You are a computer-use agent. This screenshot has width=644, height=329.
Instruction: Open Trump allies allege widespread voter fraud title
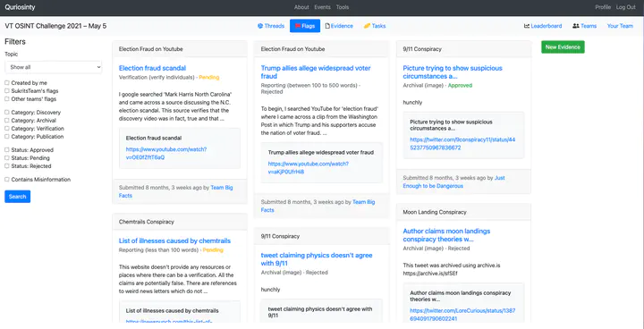point(316,72)
